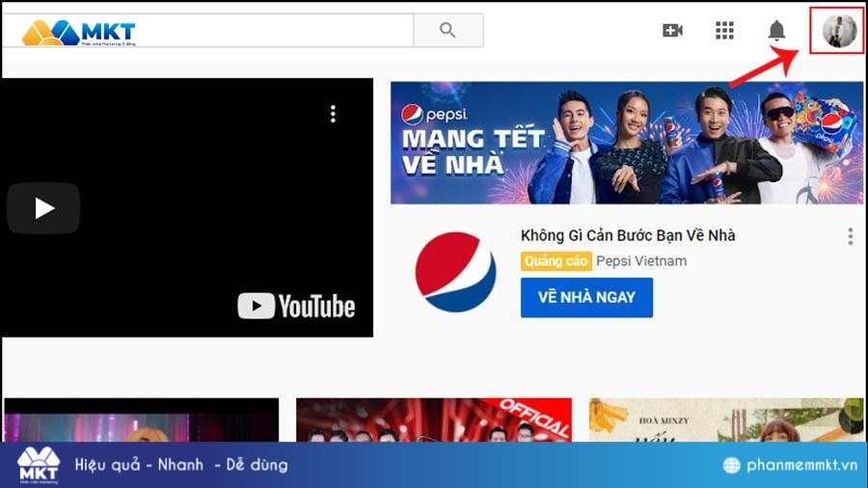Open the Pepsi Mang Tết Về Nhà banner
Viewport: 868px width, 488px height.
pyautogui.click(x=627, y=143)
